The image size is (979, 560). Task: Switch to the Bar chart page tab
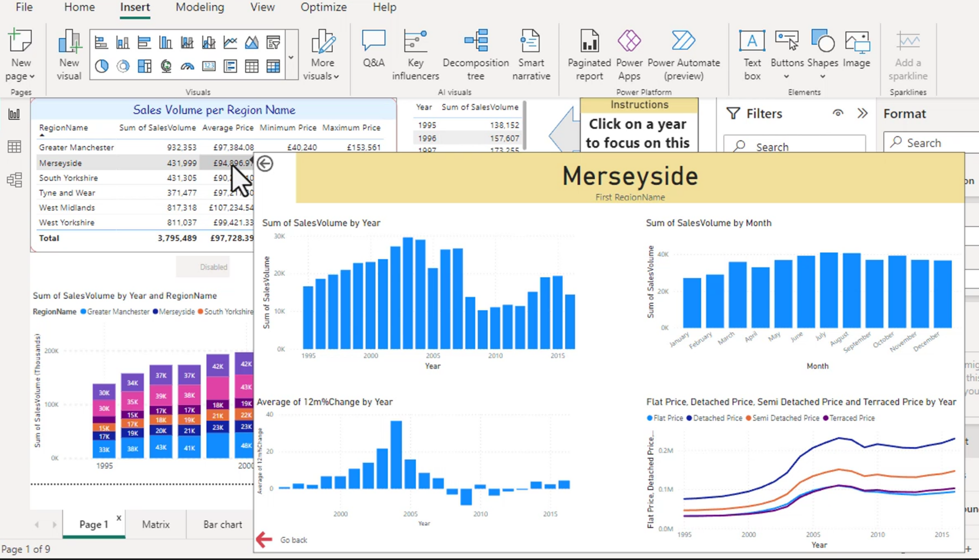tap(222, 524)
